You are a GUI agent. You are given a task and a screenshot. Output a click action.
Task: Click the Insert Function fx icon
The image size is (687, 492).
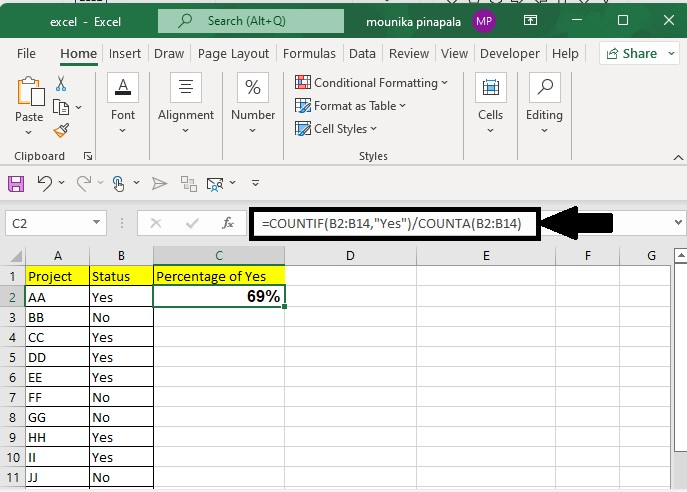[x=228, y=223]
